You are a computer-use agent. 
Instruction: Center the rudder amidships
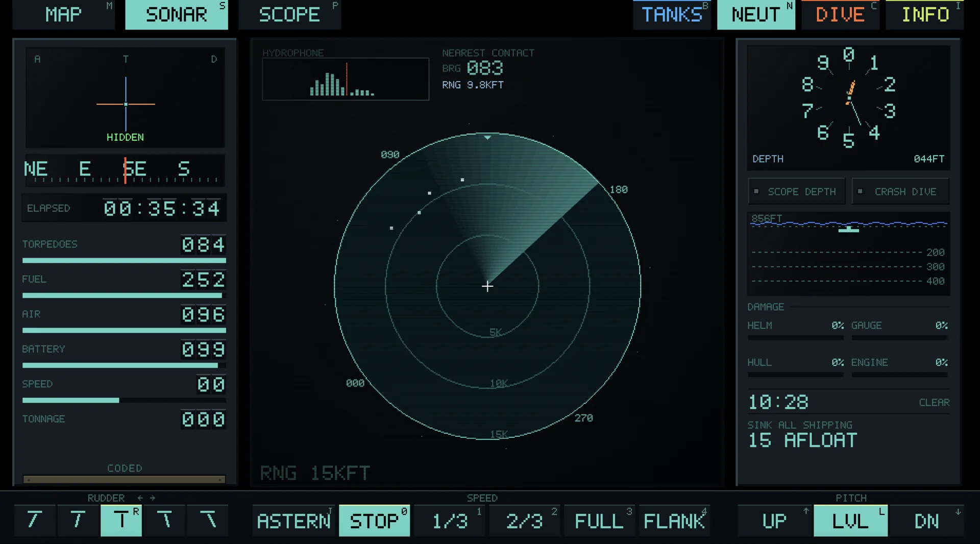(x=121, y=521)
